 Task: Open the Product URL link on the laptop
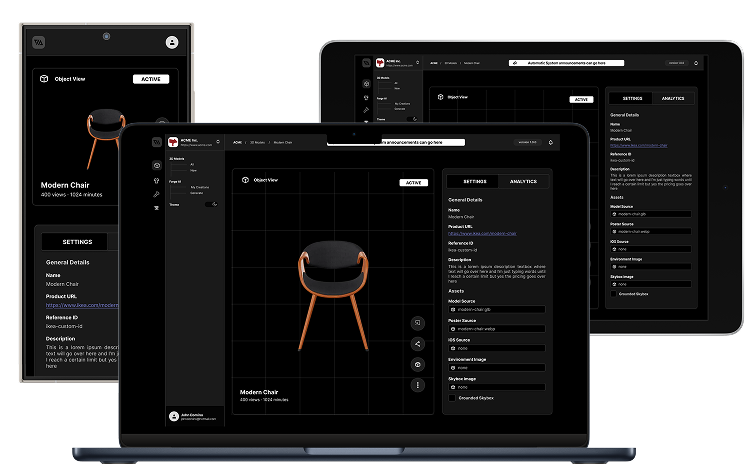[x=482, y=233]
